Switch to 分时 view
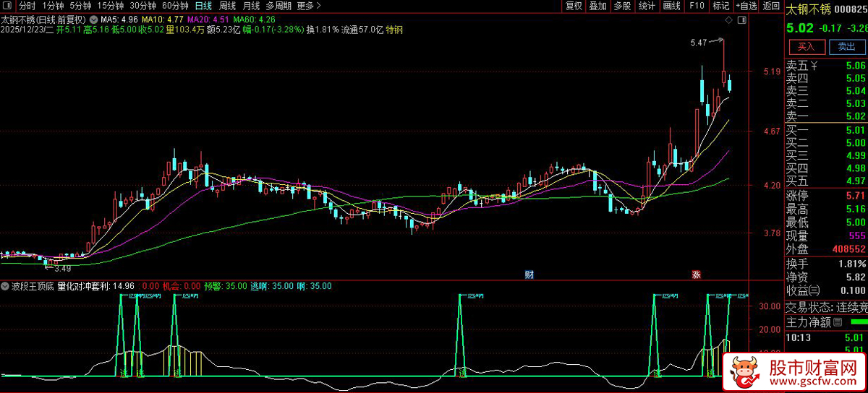Screen dimensions: 868x393 27,6
